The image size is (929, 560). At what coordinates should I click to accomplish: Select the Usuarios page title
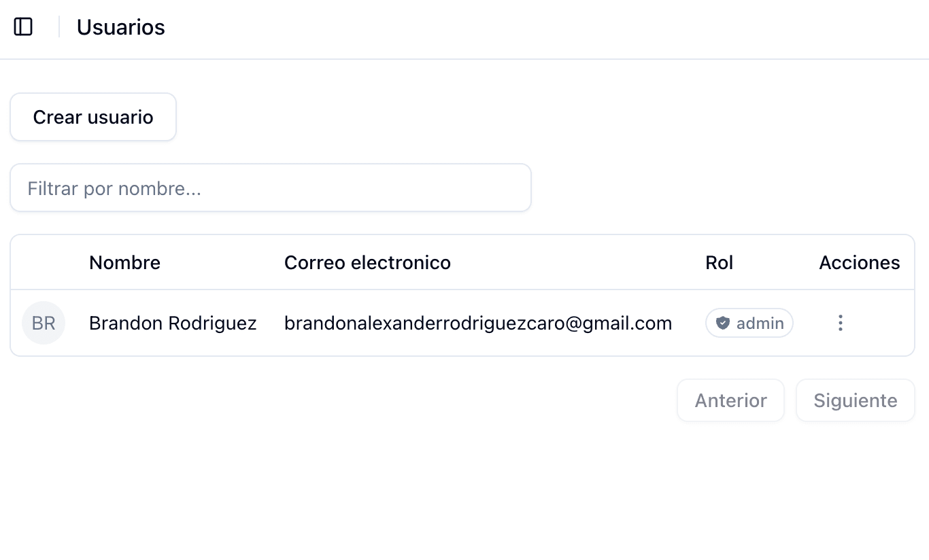point(120,27)
